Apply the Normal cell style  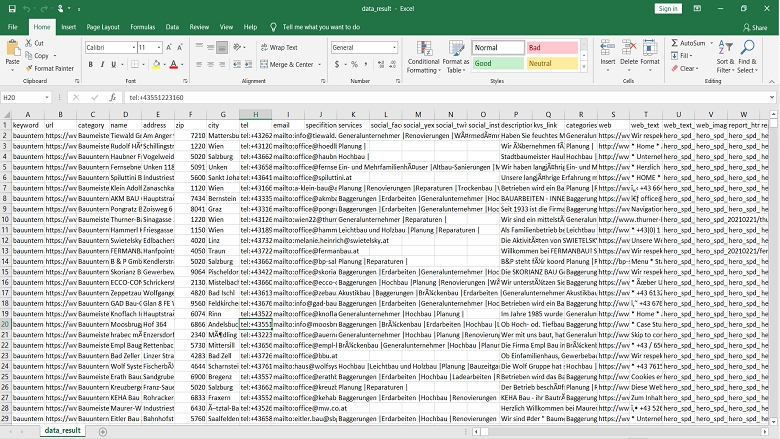point(498,48)
